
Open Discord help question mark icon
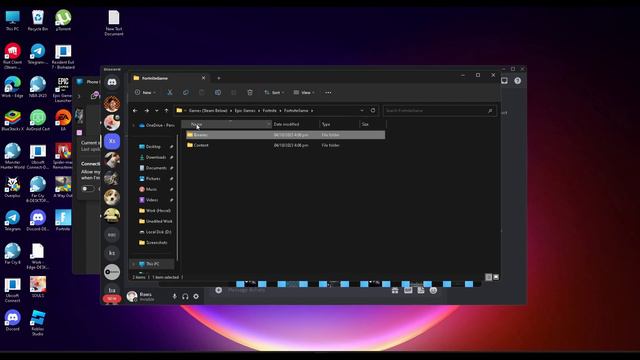tap(518, 80)
